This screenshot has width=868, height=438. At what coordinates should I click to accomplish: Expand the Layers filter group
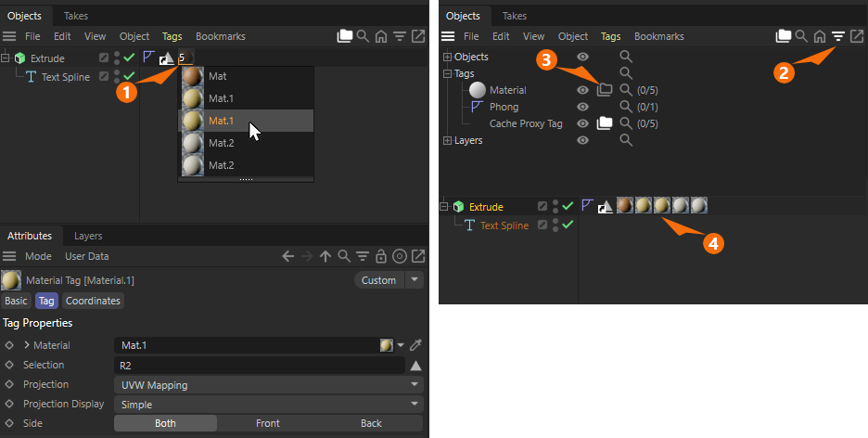tap(448, 141)
